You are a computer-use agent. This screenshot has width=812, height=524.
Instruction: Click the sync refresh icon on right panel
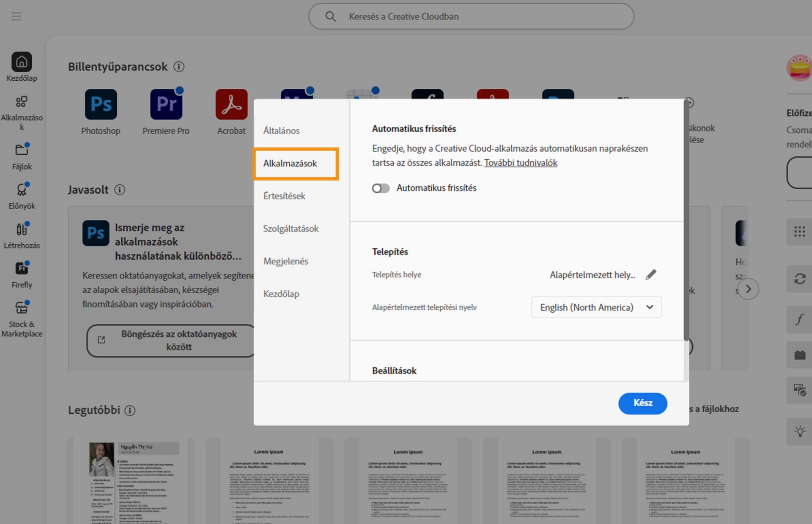(799, 279)
